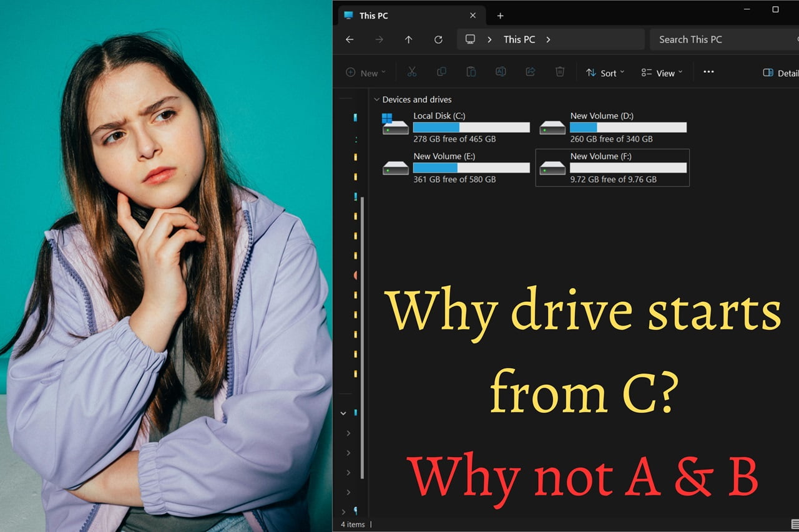Expand the New menu

coord(365,73)
